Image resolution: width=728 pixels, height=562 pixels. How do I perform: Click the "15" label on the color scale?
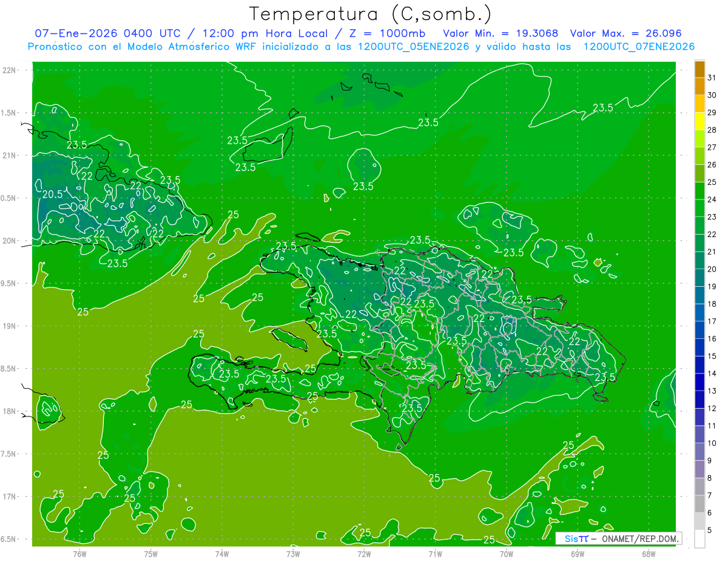click(712, 356)
